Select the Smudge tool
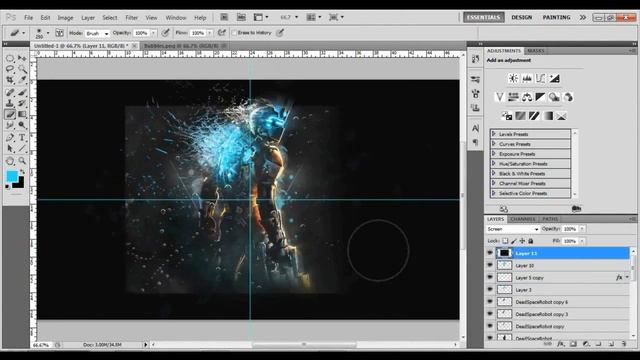640x360 pixels. point(10,125)
